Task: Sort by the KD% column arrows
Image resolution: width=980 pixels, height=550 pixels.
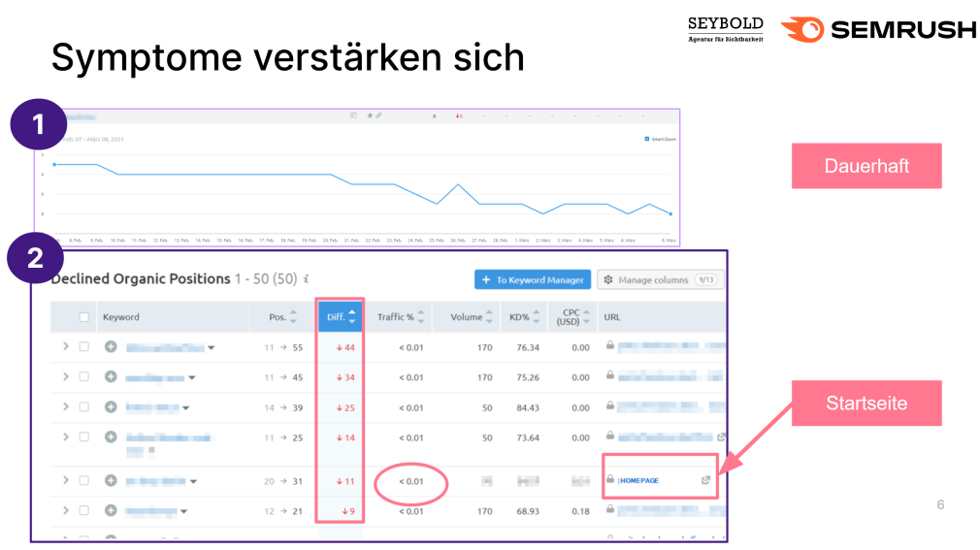Action: (537, 317)
